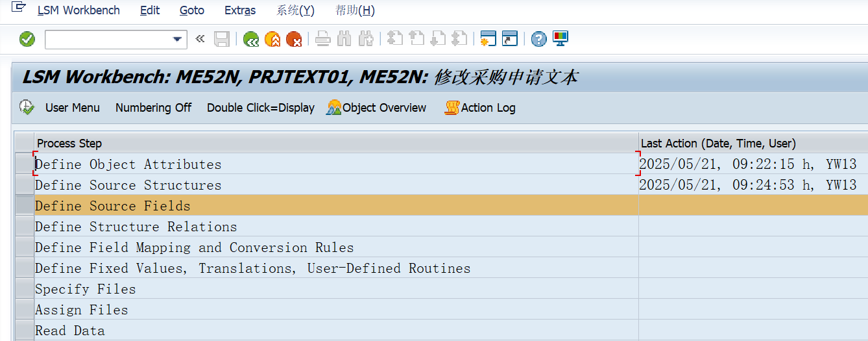Screen dimensions: 868x341
Task: Click the Find Next binoculars icon
Action: 366,39
